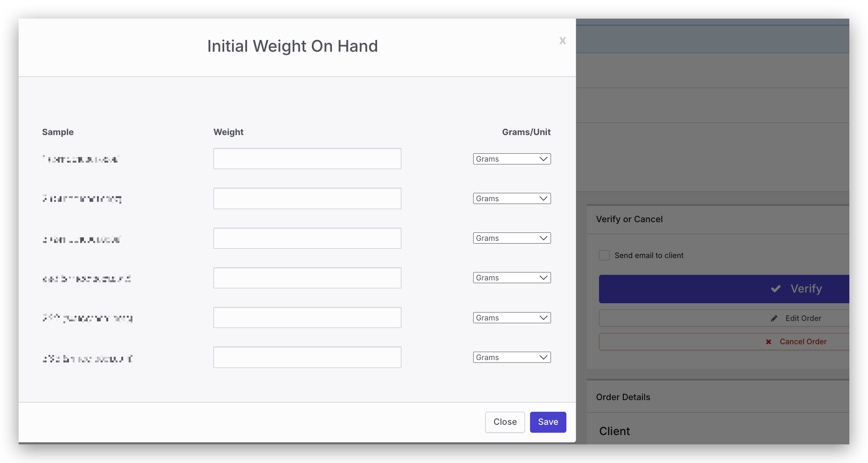Click the first sample's weight input field
The width and height of the screenshot is (868, 463).
pos(307,159)
